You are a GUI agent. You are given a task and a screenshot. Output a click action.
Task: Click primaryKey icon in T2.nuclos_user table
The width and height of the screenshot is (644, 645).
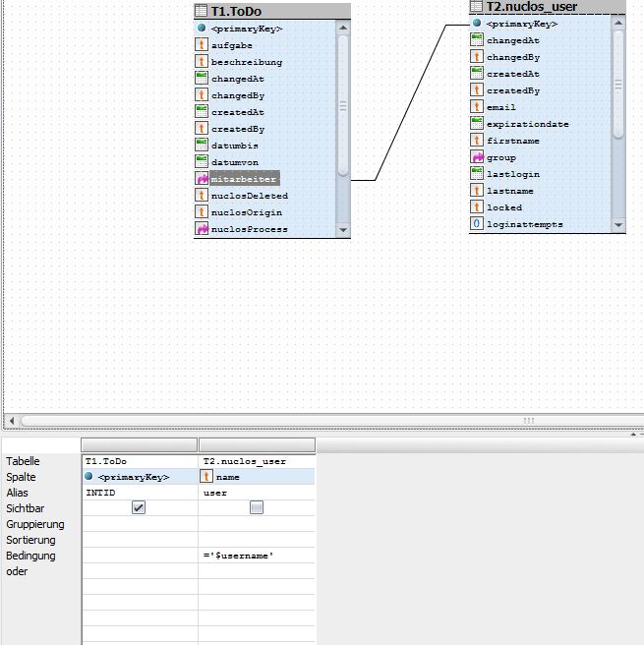pos(477,23)
